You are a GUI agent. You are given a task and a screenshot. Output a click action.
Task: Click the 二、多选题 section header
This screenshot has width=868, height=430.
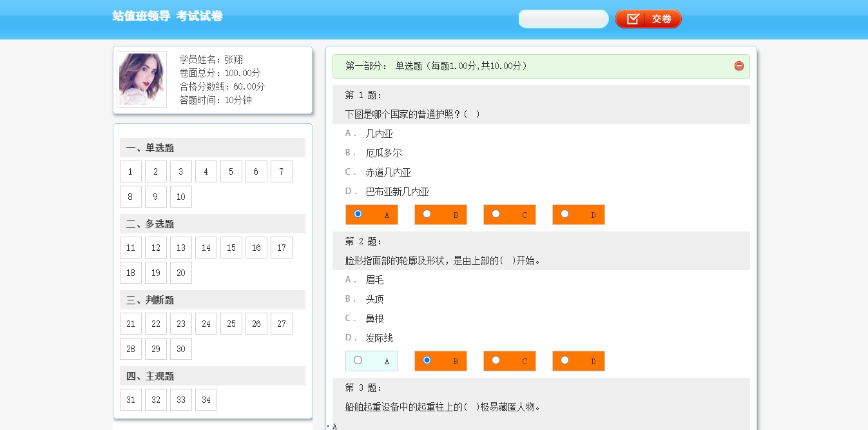tap(212, 224)
